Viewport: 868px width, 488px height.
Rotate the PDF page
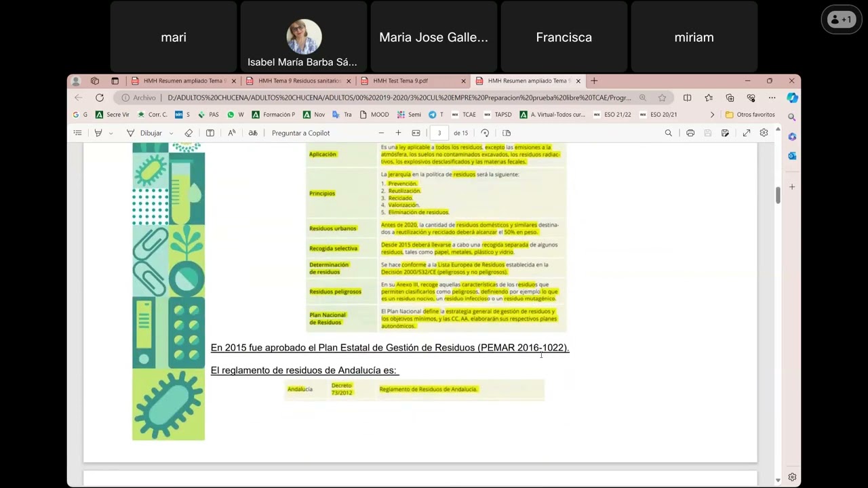pos(485,133)
